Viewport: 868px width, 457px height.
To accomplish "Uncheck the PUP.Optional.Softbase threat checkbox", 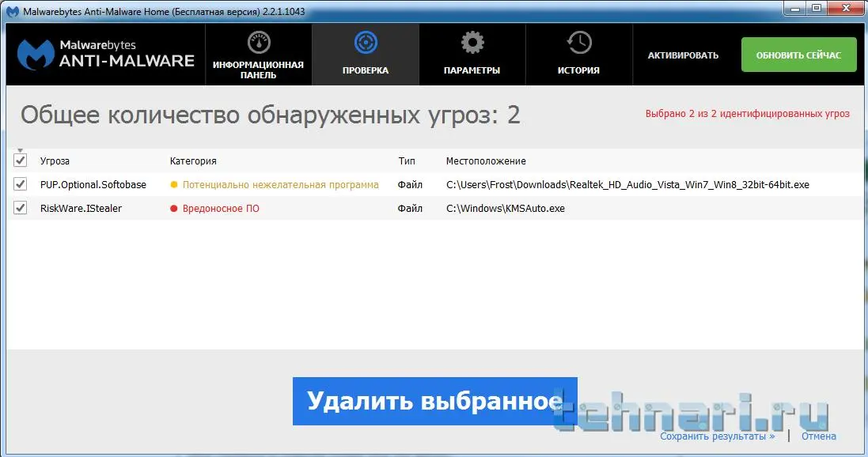I will pos(20,183).
